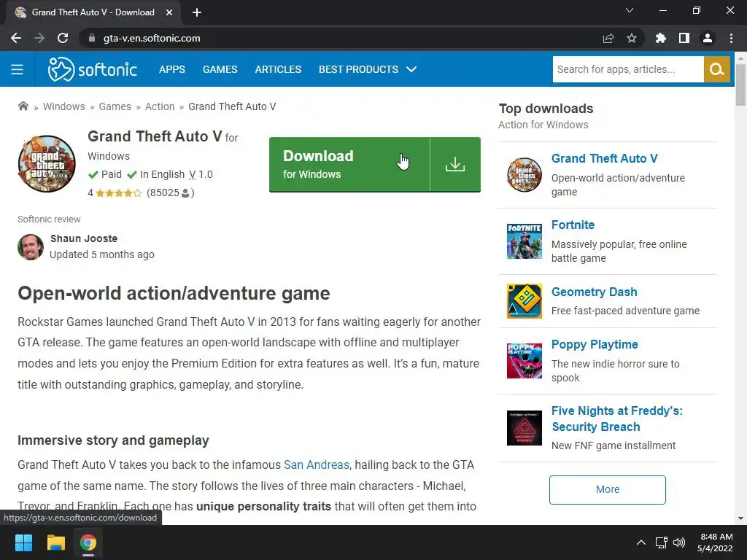Open the taskbar clock and date
Screen dimensions: 747x560
(715, 542)
